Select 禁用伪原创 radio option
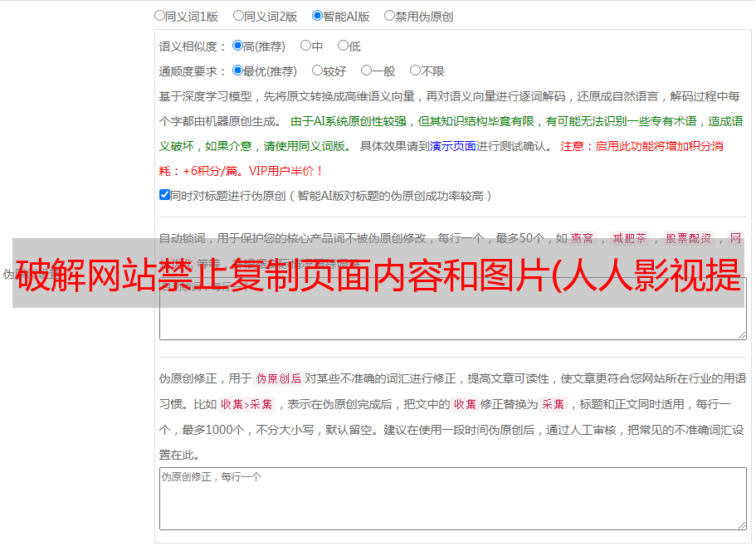Screen dimensions: 756x546 click(389, 16)
